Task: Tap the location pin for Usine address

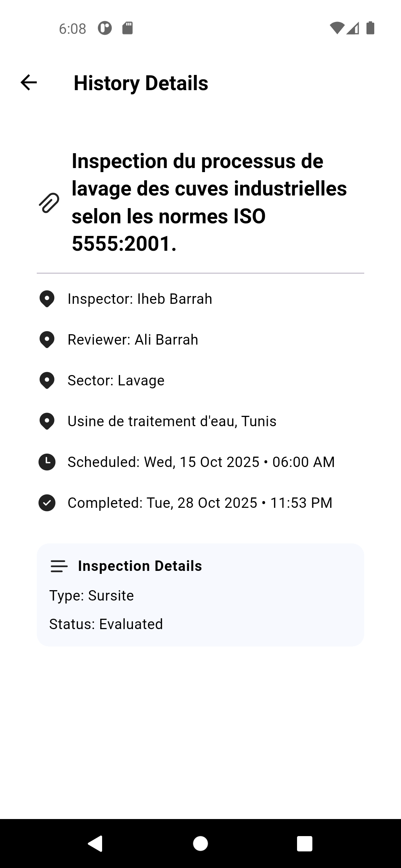Action: (47, 421)
